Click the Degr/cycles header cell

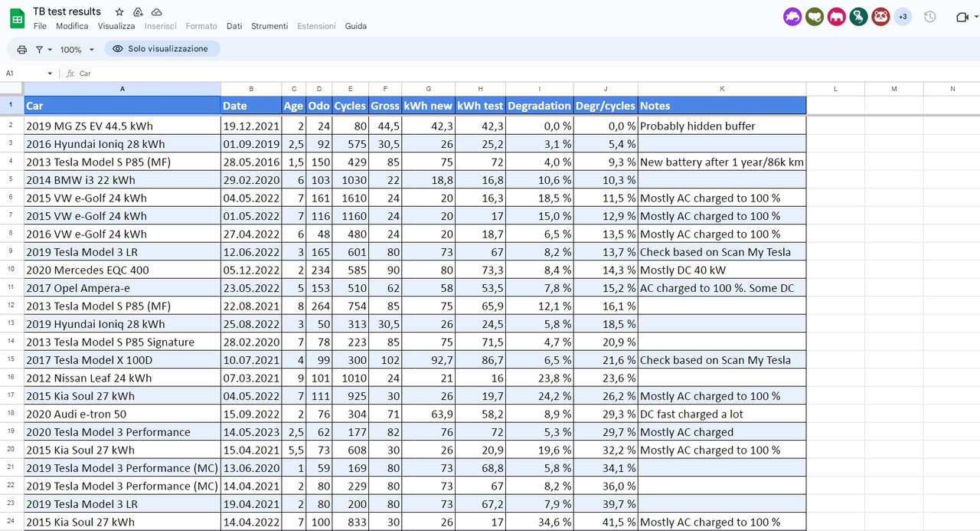click(606, 106)
